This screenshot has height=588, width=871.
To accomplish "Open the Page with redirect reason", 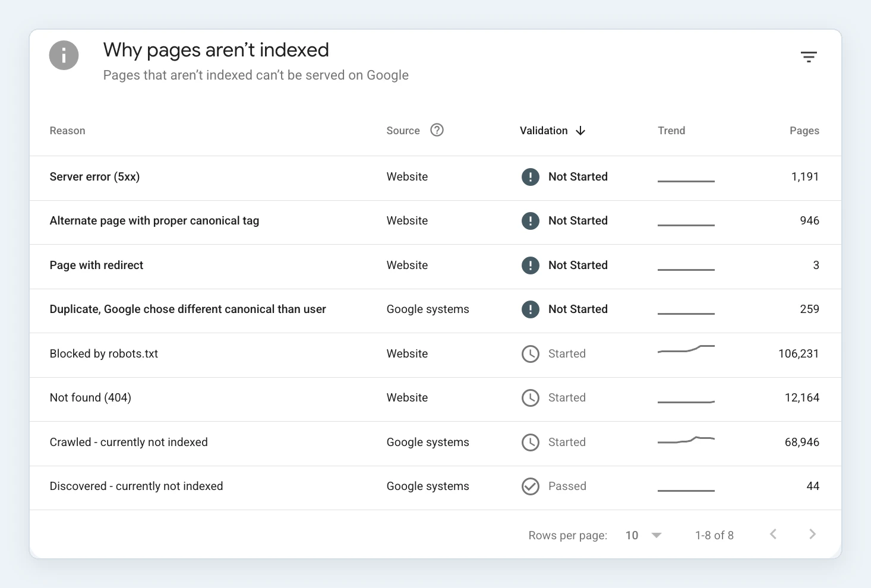I will (96, 265).
